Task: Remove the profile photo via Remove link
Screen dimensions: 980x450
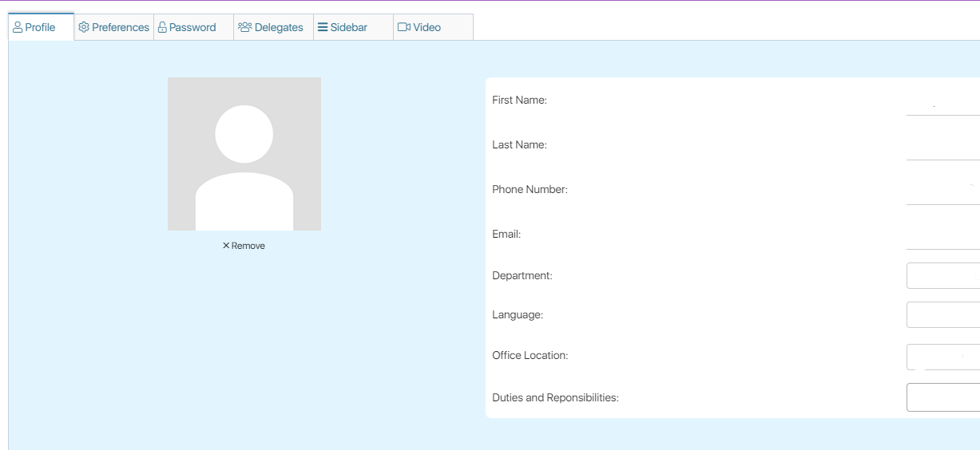Action: pos(248,246)
